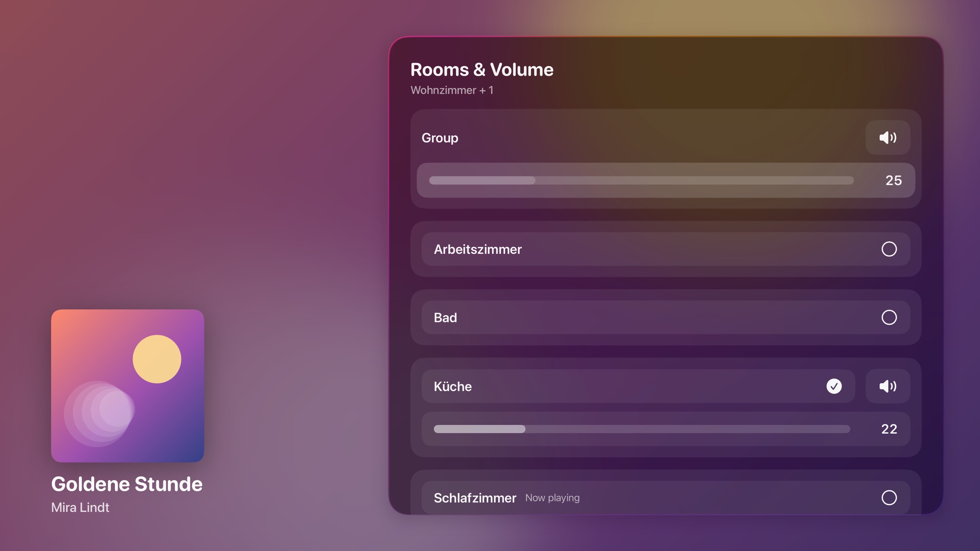Click the Küche room label
Viewport: 980px width, 551px height.
452,387
